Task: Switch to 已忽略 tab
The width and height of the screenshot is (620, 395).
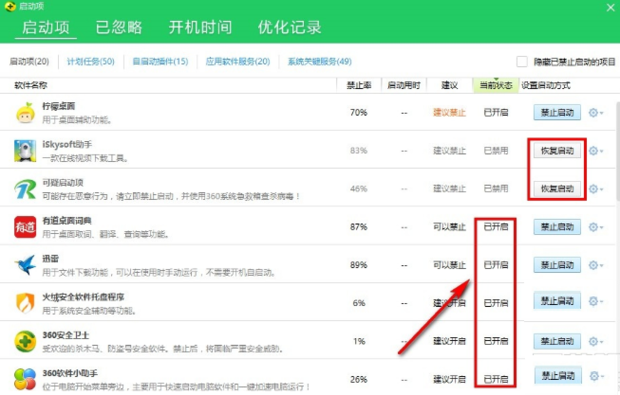Action: (x=119, y=27)
